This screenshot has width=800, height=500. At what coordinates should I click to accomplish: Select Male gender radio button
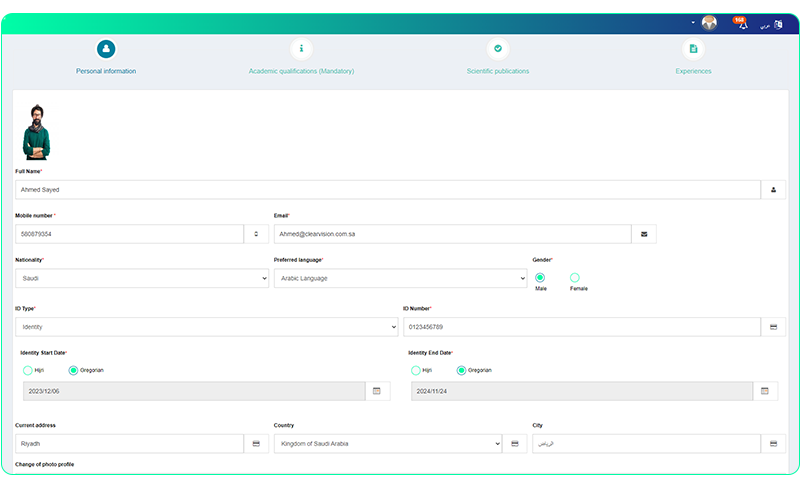pyautogui.click(x=540, y=277)
